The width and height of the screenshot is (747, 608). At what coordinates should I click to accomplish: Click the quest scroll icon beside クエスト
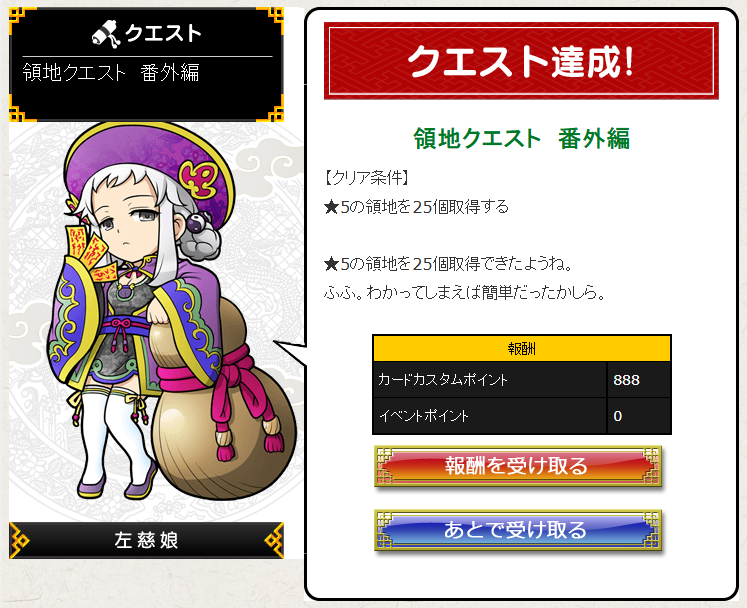point(105,33)
